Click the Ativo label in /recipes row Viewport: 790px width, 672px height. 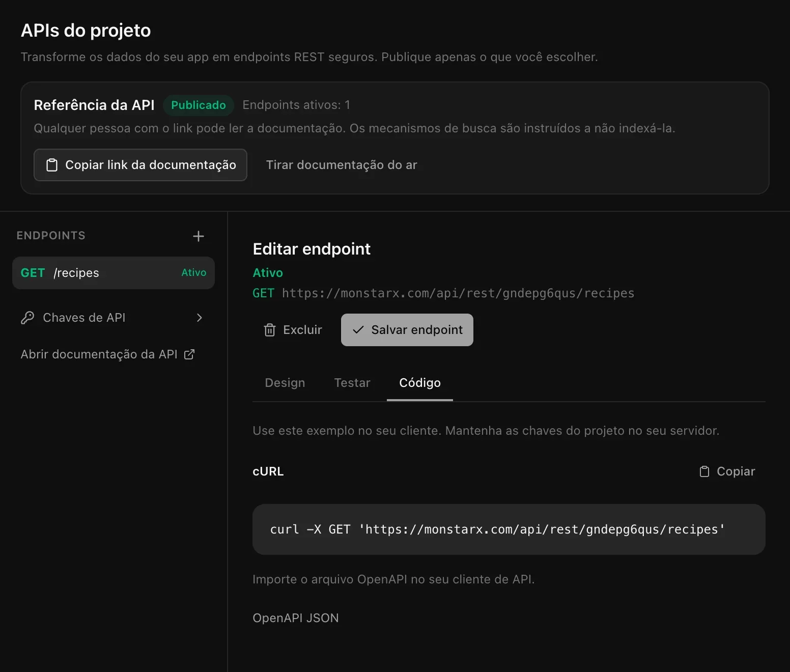194,273
